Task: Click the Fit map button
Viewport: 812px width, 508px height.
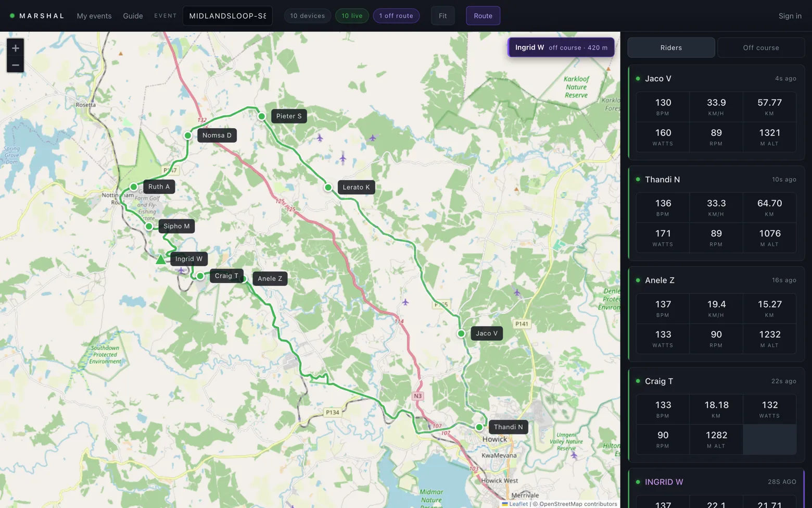Action: pyautogui.click(x=443, y=16)
